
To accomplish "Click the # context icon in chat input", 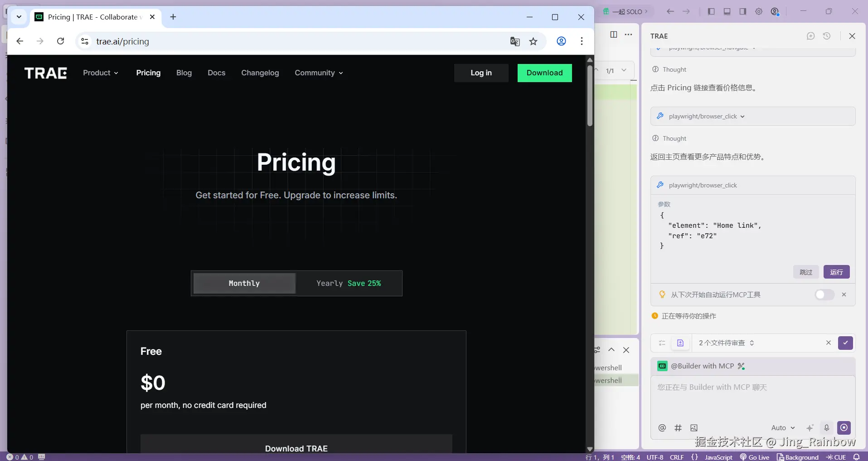I will point(678,428).
